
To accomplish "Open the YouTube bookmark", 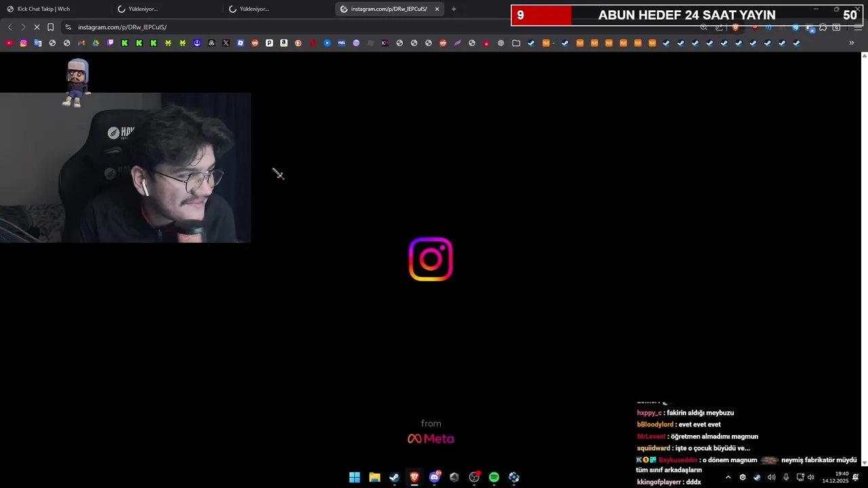I will [x=9, y=43].
